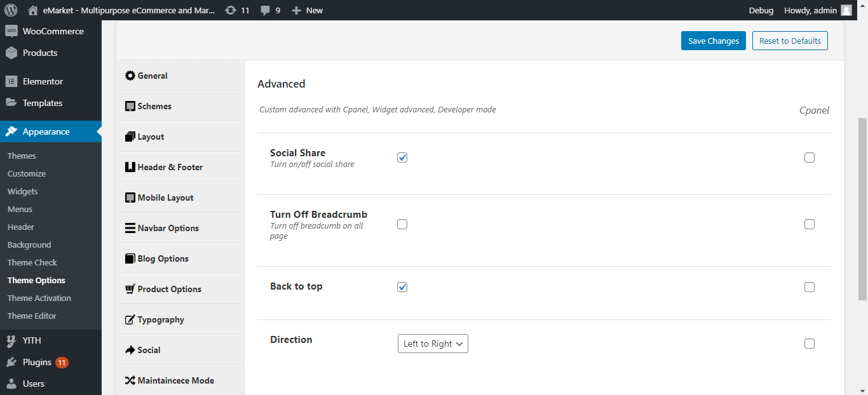Click the Cpanel column label
This screenshot has width=868, height=395.
pyautogui.click(x=815, y=110)
